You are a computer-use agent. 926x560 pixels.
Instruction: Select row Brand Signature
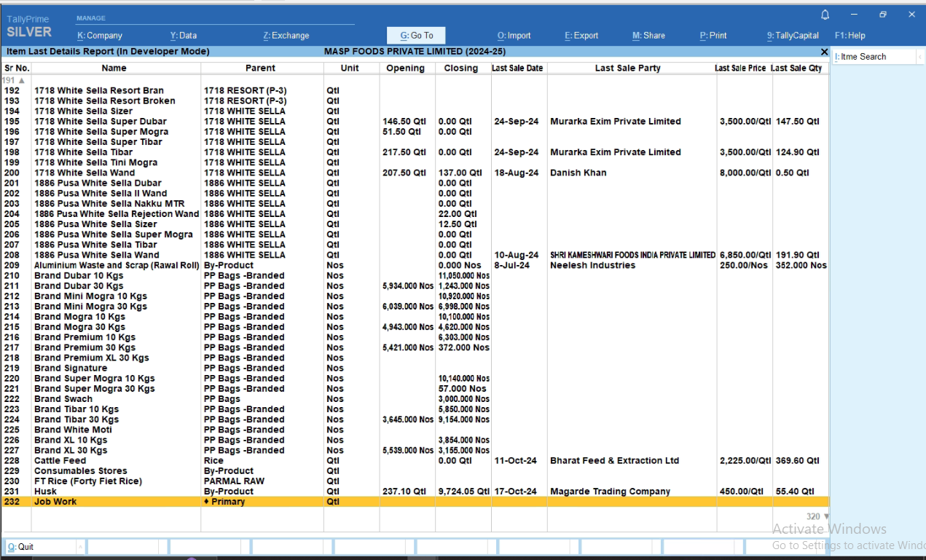415,368
